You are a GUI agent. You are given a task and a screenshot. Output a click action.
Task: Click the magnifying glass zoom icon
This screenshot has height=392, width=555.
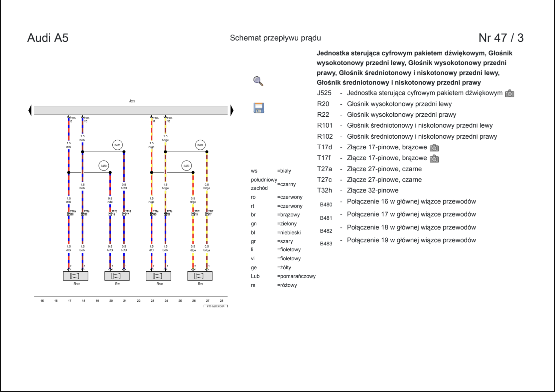point(258,81)
